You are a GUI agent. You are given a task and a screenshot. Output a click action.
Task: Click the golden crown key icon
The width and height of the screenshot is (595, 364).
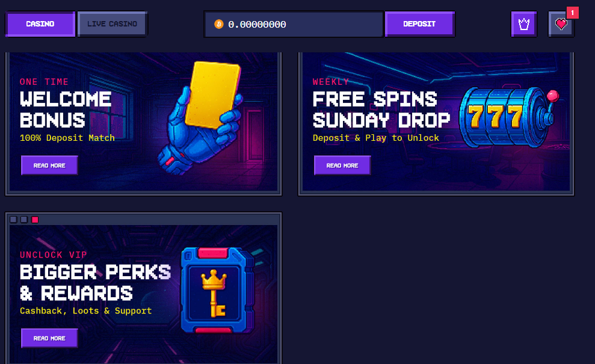(214, 292)
